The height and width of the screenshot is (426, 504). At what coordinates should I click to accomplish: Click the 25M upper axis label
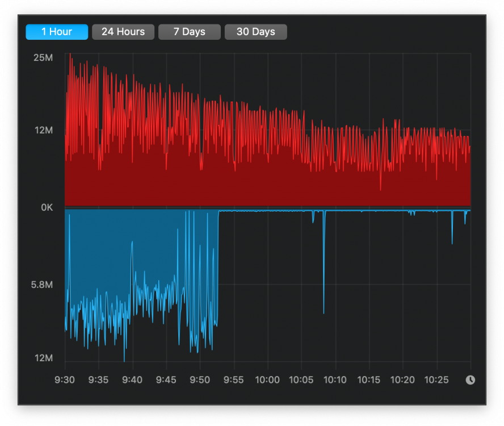coord(43,57)
